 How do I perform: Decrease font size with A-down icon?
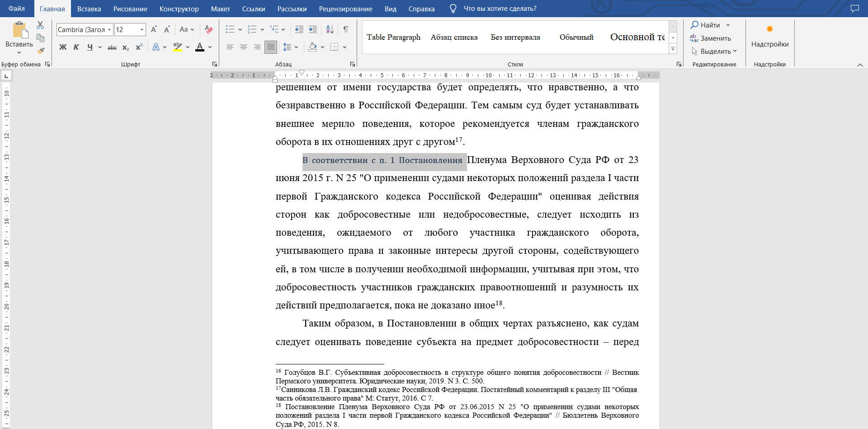pos(167,29)
